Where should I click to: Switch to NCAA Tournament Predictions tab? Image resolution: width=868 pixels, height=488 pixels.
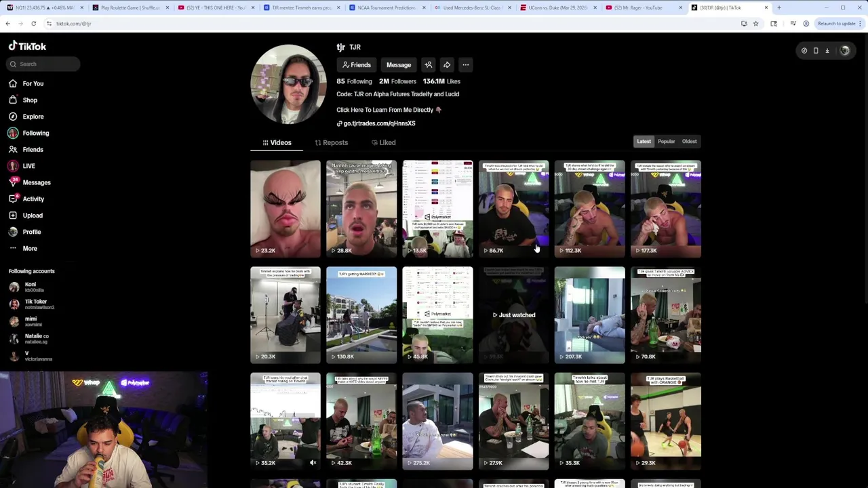[387, 7]
